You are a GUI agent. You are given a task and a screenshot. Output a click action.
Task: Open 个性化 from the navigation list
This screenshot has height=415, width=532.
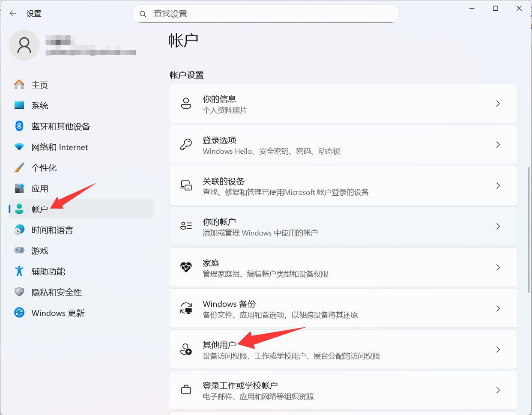click(44, 168)
